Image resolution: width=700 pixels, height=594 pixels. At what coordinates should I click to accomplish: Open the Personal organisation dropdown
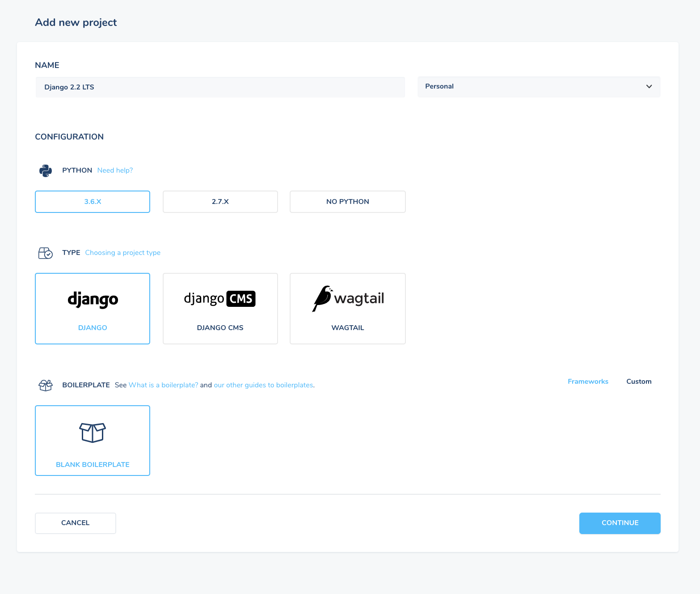(539, 87)
